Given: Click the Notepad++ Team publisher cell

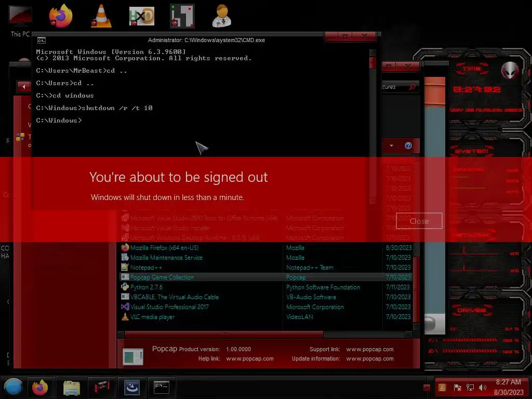Looking at the screenshot, I should coord(310,268).
